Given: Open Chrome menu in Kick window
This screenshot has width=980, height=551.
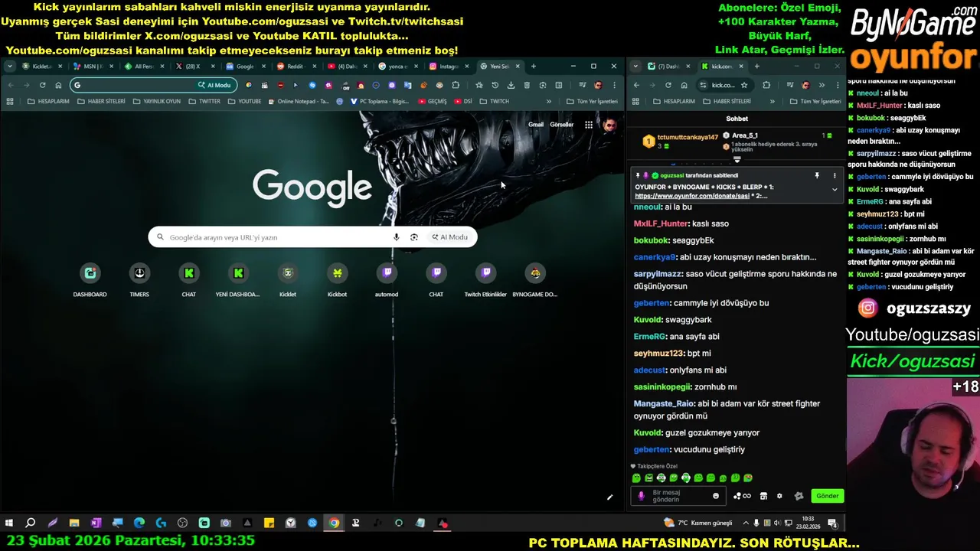Looking at the screenshot, I should (x=838, y=85).
